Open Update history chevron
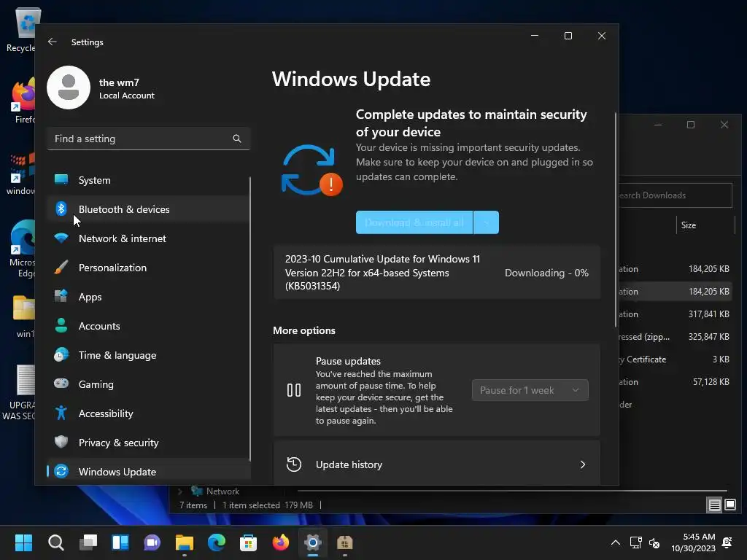 coord(583,464)
